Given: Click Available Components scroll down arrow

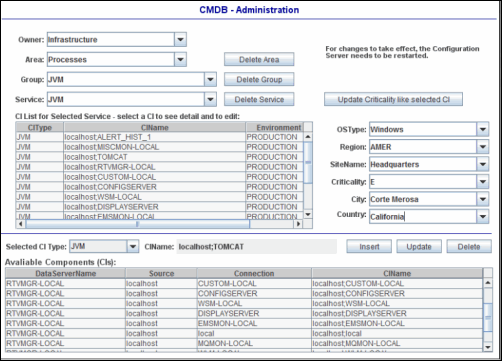Looking at the screenshot, I should [x=488, y=347].
